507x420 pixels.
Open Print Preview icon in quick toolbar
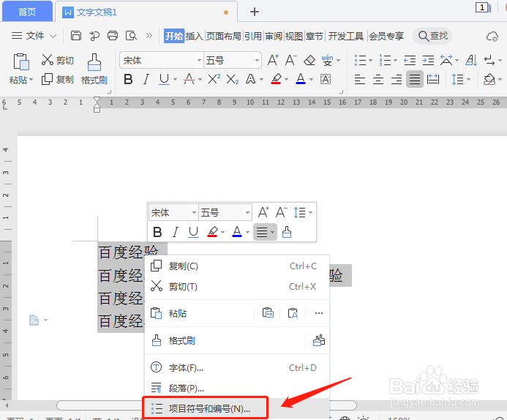coord(131,36)
